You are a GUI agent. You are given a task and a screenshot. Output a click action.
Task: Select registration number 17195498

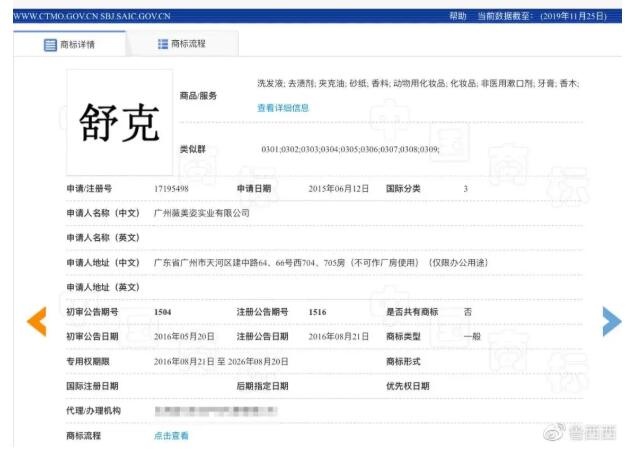click(x=171, y=189)
